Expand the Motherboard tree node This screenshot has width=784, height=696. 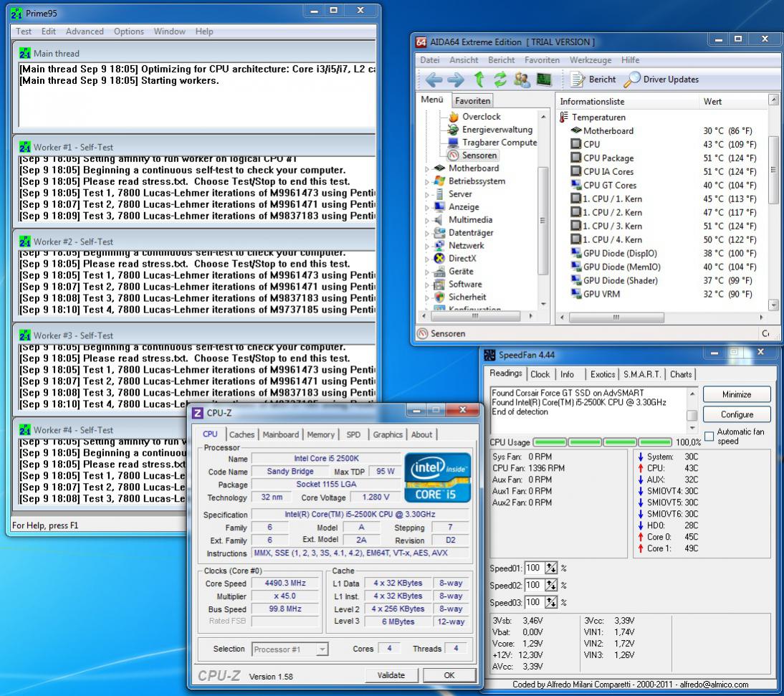[x=429, y=168]
